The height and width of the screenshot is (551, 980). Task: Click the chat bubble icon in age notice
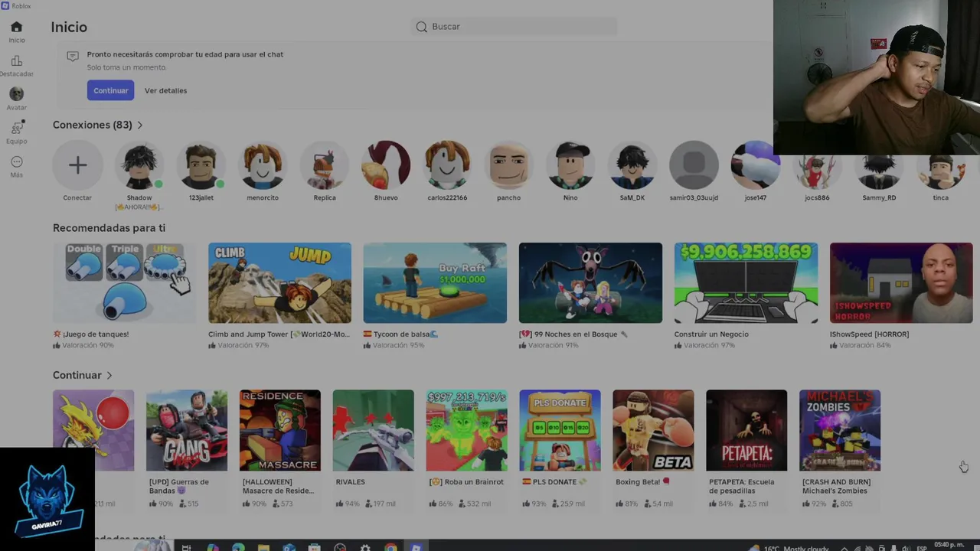click(x=73, y=56)
